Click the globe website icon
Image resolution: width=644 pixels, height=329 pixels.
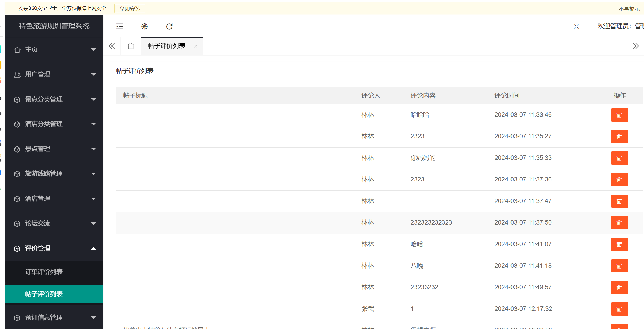[x=145, y=26]
